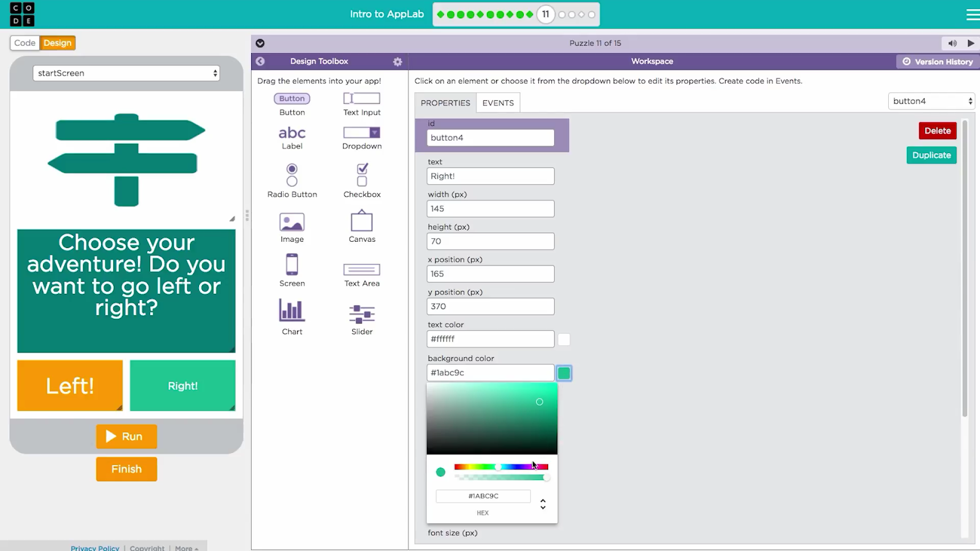
Task: Delete the selected button4 element
Action: pos(937,130)
